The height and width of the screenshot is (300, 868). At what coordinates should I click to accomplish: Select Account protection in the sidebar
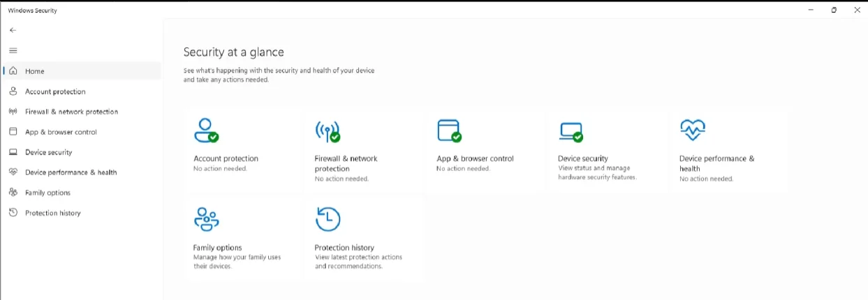(x=82, y=91)
